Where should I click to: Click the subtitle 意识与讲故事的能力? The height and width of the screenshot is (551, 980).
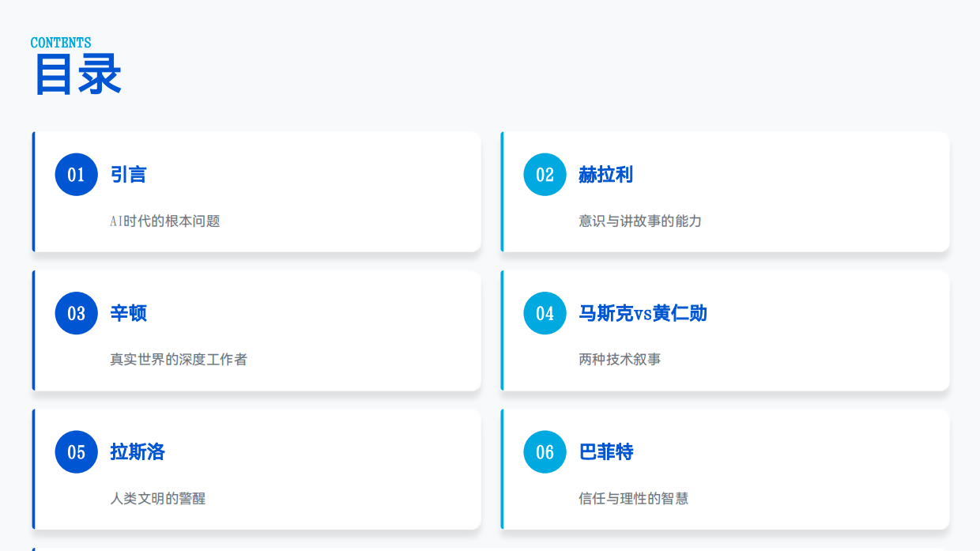pyautogui.click(x=638, y=221)
